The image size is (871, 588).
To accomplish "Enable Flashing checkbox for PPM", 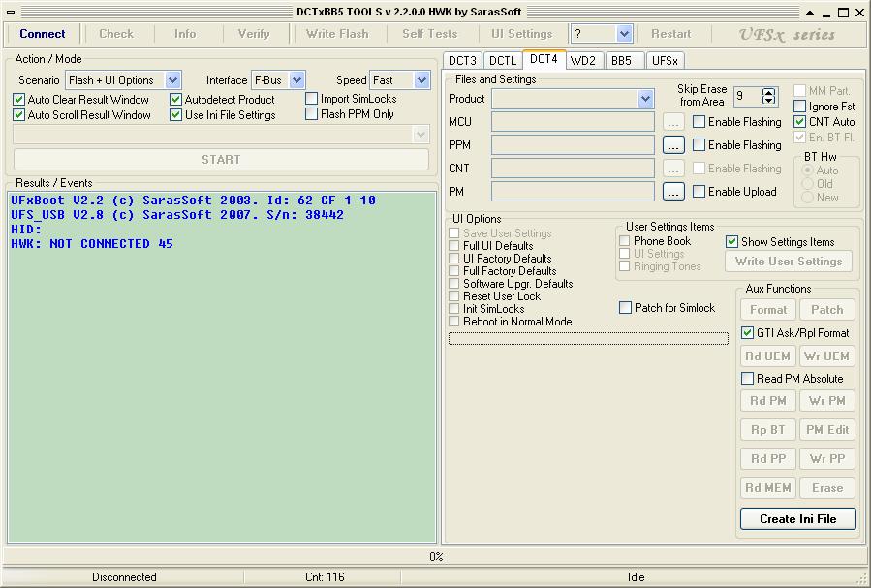I will (x=700, y=145).
